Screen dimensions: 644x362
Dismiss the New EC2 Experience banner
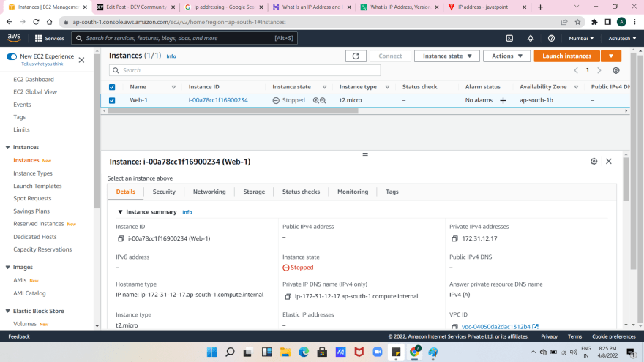point(81,60)
